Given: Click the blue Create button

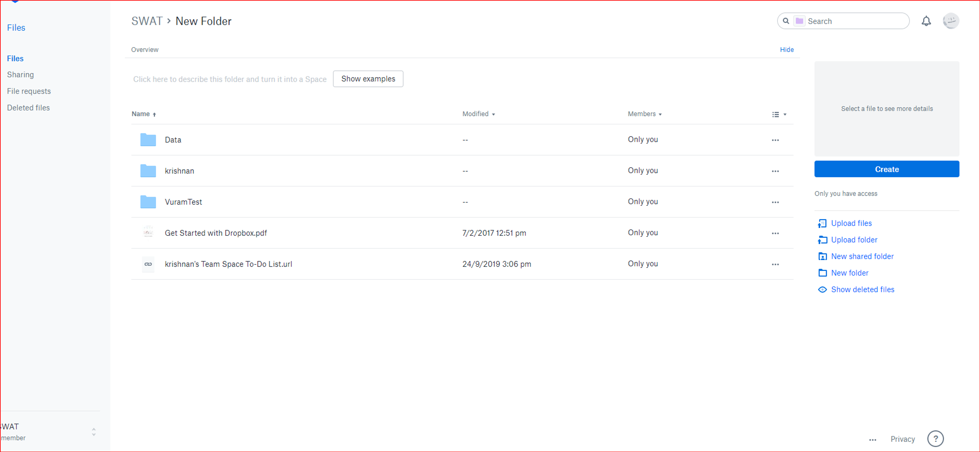Looking at the screenshot, I should click(x=886, y=169).
